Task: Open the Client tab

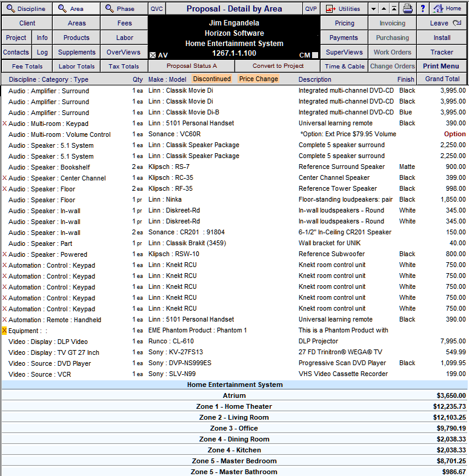Action: (x=27, y=23)
